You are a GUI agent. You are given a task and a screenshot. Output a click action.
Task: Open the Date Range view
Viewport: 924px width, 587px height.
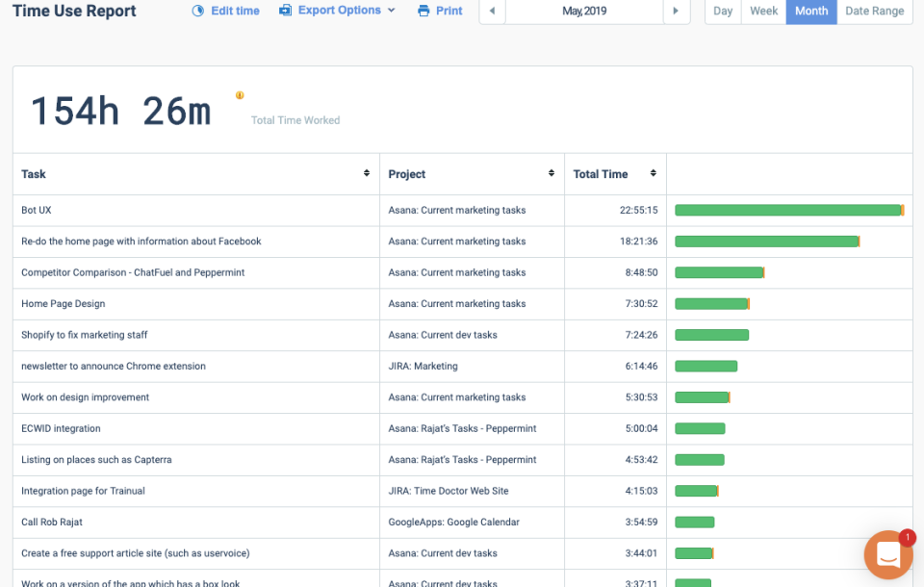coord(875,11)
